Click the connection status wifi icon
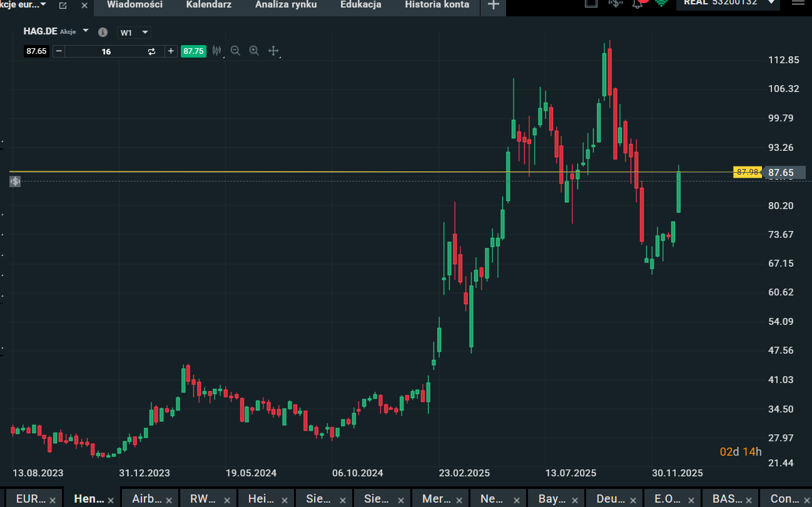 tap(661, 3)
